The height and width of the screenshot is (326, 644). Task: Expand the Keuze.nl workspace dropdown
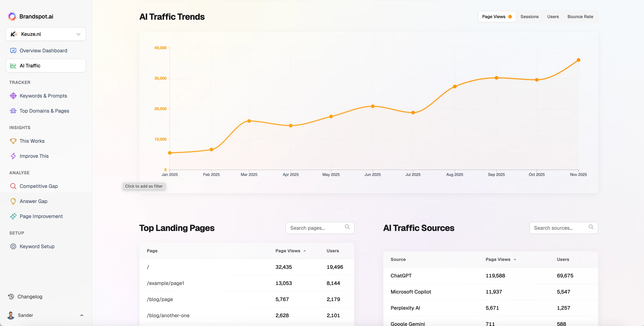78,34
